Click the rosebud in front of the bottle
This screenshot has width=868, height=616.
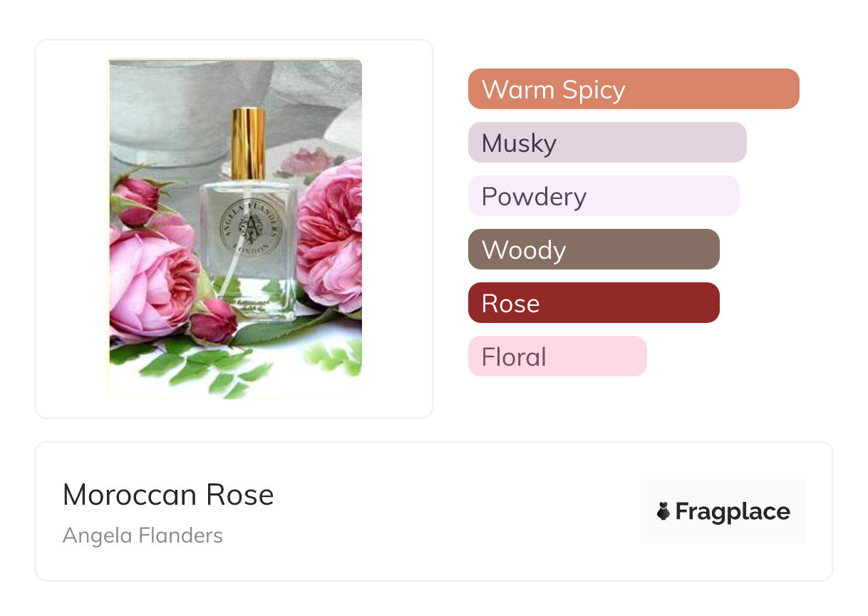(x=212, y=321)
